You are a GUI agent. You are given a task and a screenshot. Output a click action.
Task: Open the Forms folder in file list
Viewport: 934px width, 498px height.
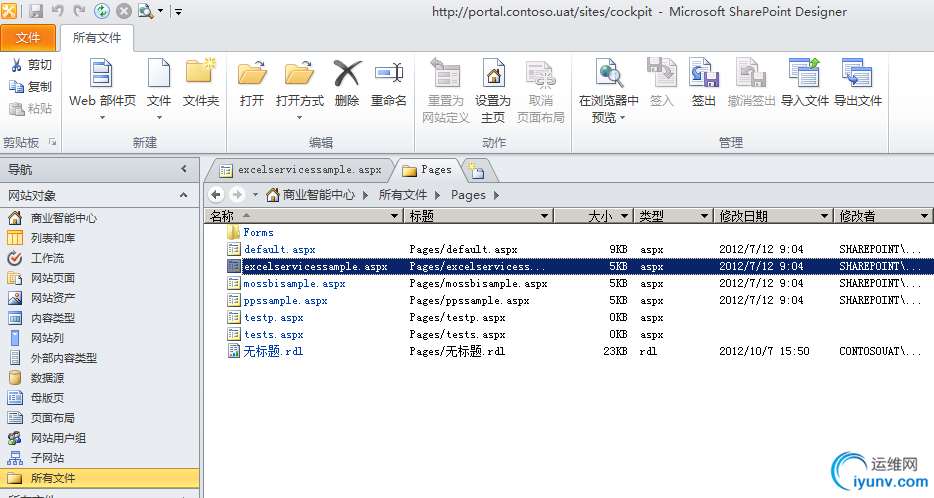coord(259,233)
